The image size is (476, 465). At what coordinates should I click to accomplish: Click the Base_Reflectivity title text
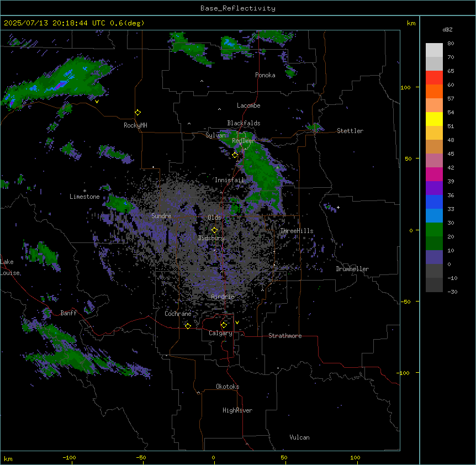pyautogui.click(x=238, y=8)
